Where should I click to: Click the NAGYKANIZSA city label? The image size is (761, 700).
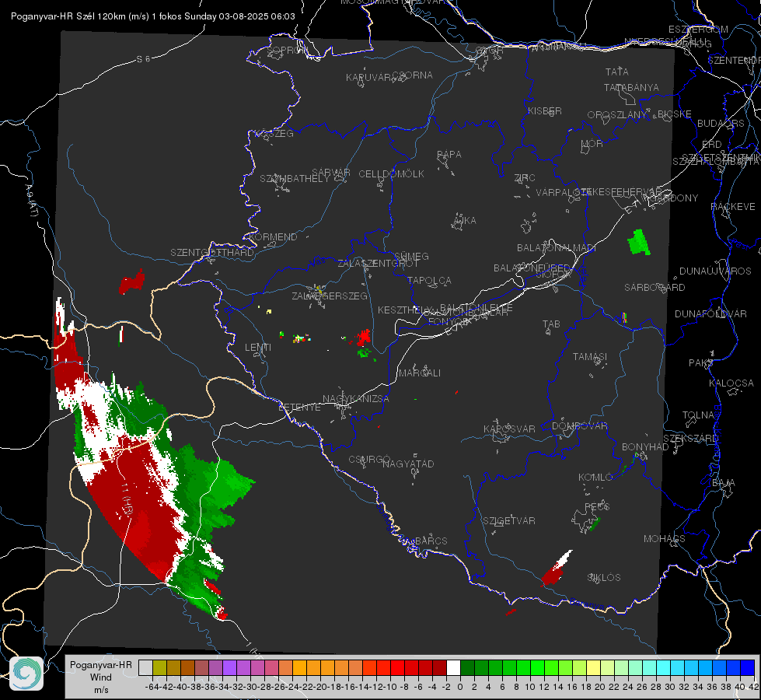[x=356, y=398]
